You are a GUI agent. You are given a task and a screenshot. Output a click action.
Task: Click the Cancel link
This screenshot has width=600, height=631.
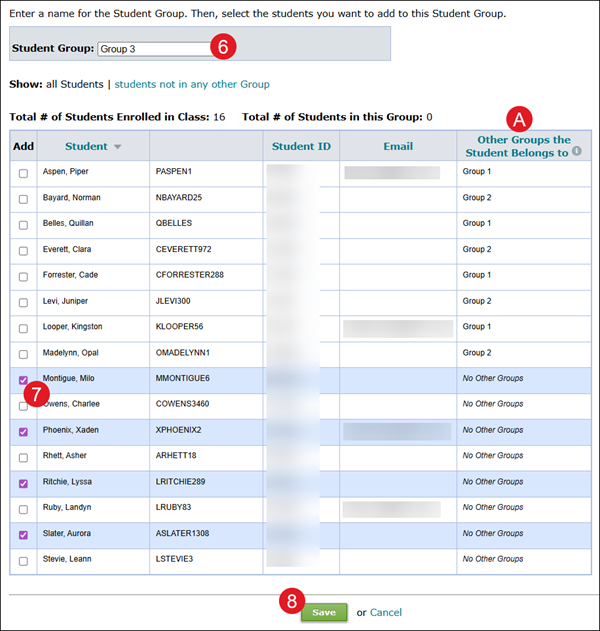[385, 612]
